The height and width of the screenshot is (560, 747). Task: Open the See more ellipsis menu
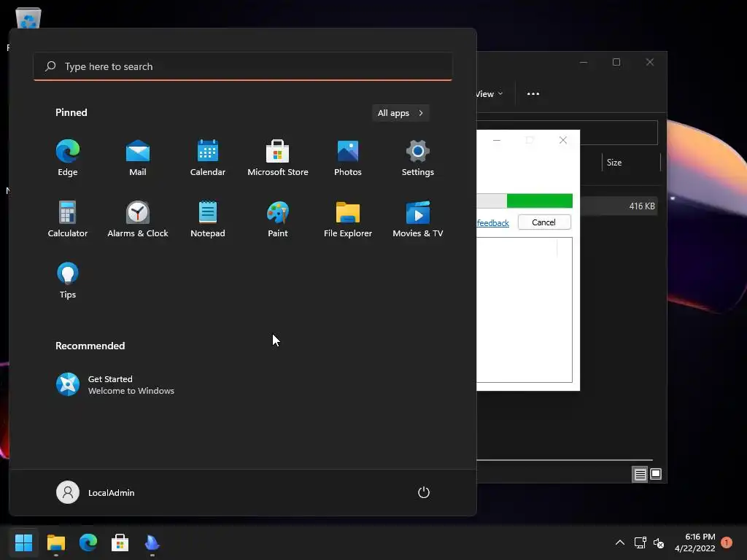click(533, 94)
